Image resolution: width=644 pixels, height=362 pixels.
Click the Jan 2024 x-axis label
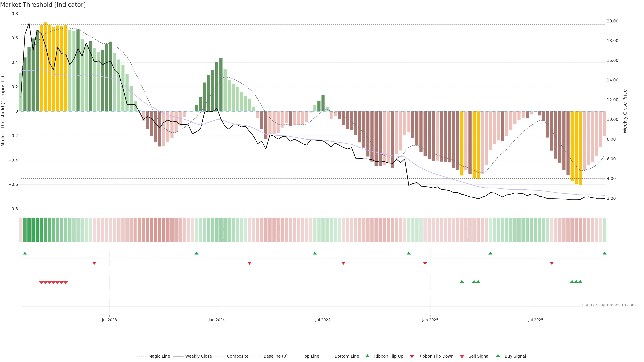(217, 320)
